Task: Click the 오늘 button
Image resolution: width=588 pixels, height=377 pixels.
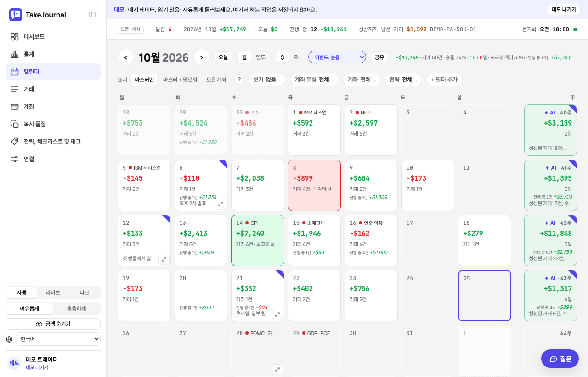Action: click(x=223, y=57)
